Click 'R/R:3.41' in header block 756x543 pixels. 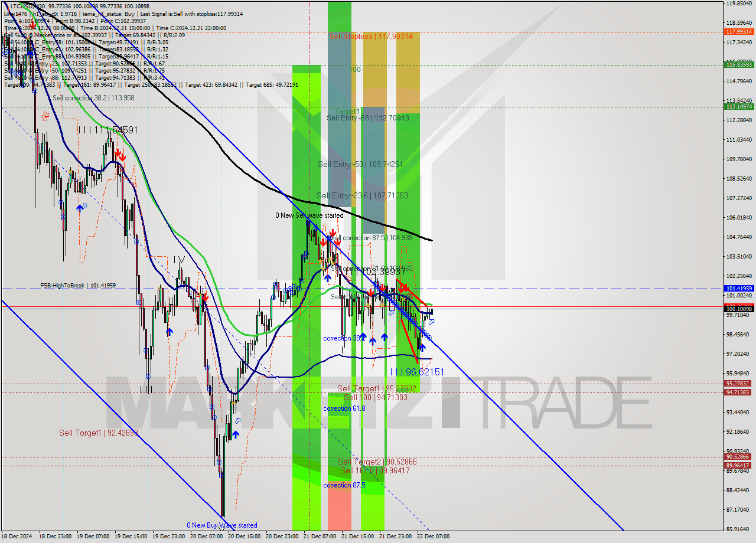click(154, 78)
